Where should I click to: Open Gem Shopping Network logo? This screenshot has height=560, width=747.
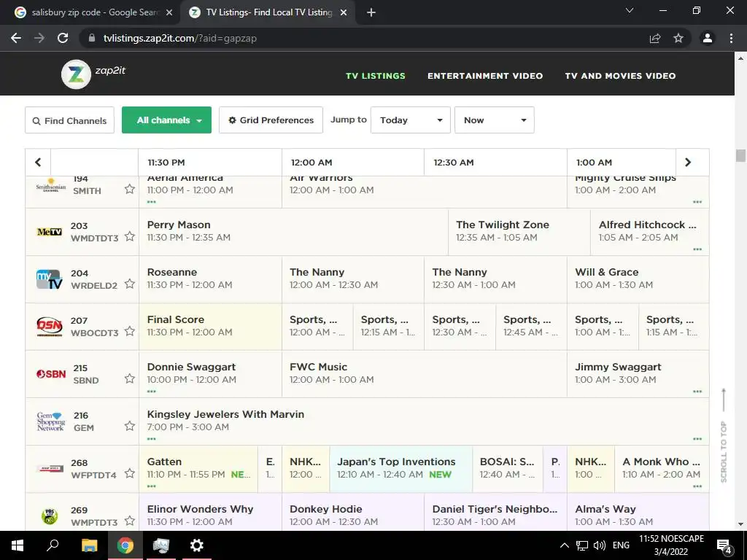click(x=50, y=421)
